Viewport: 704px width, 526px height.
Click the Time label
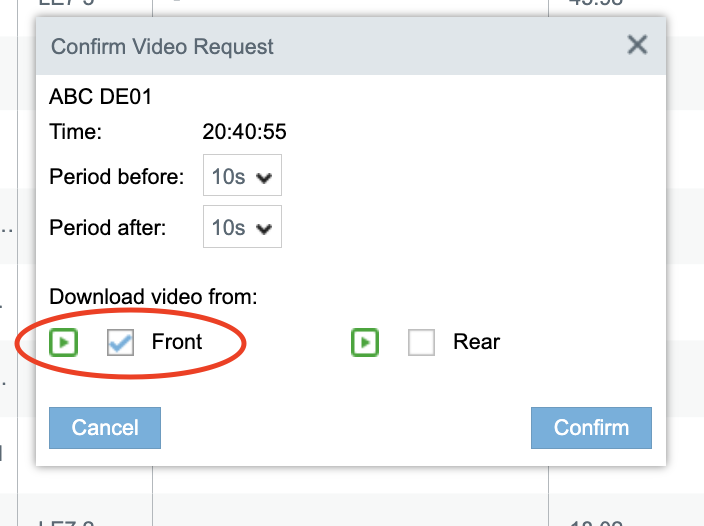(x=75, y=132)
